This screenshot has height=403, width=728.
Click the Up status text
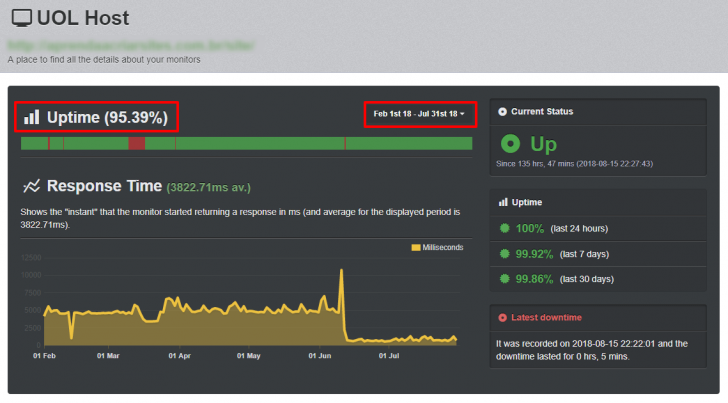543,144
